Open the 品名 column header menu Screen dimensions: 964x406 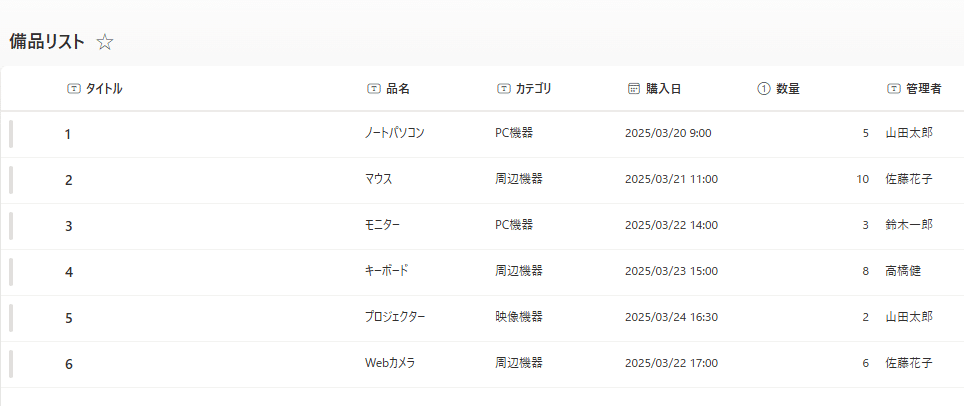(398, 89)
